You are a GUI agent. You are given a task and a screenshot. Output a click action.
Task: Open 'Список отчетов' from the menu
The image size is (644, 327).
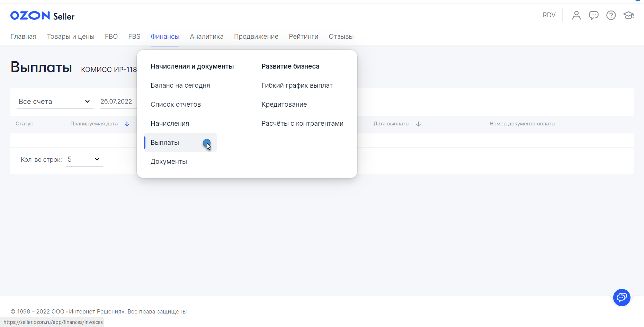176,105
